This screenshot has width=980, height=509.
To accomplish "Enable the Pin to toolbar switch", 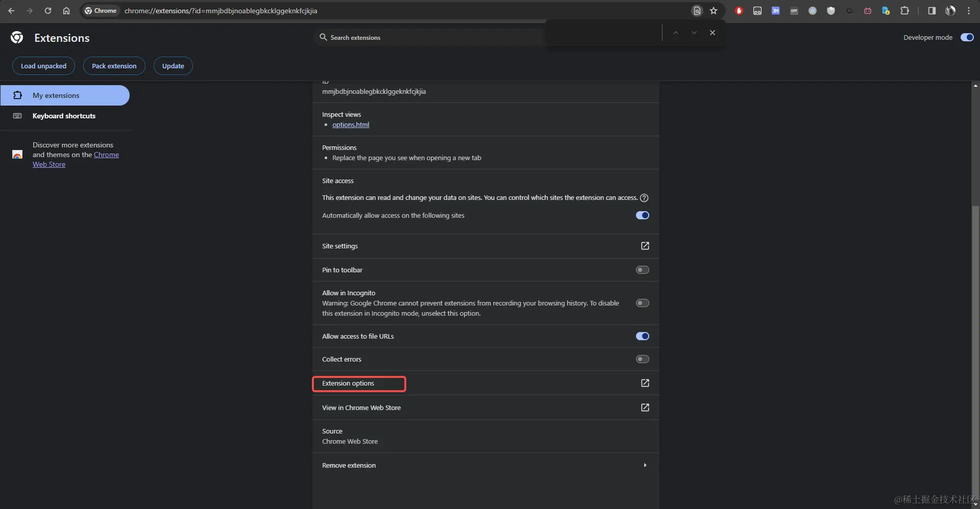I will pyautogui.click(x=642, y=270).
